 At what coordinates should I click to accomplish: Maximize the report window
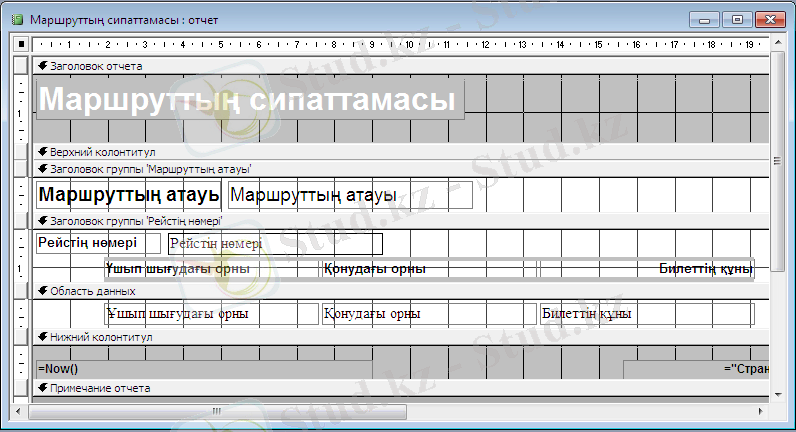[737, 20]
